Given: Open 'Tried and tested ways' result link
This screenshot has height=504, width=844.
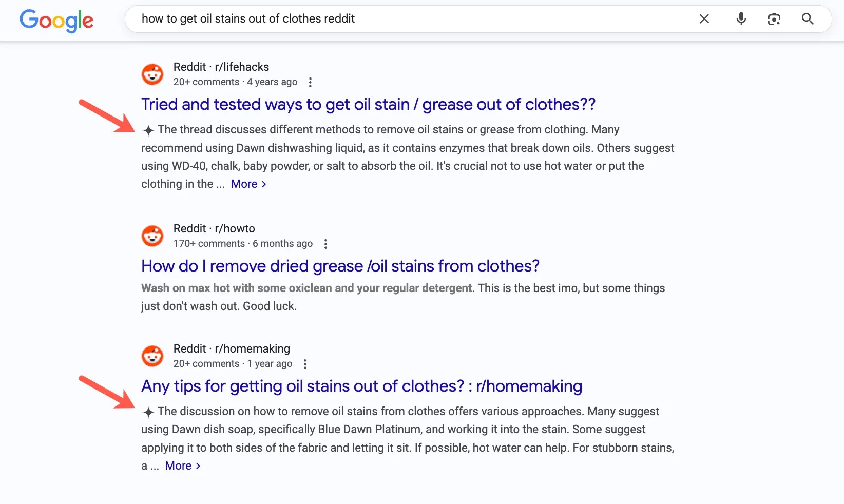Looking at the screenshot, I should [368, 104].
